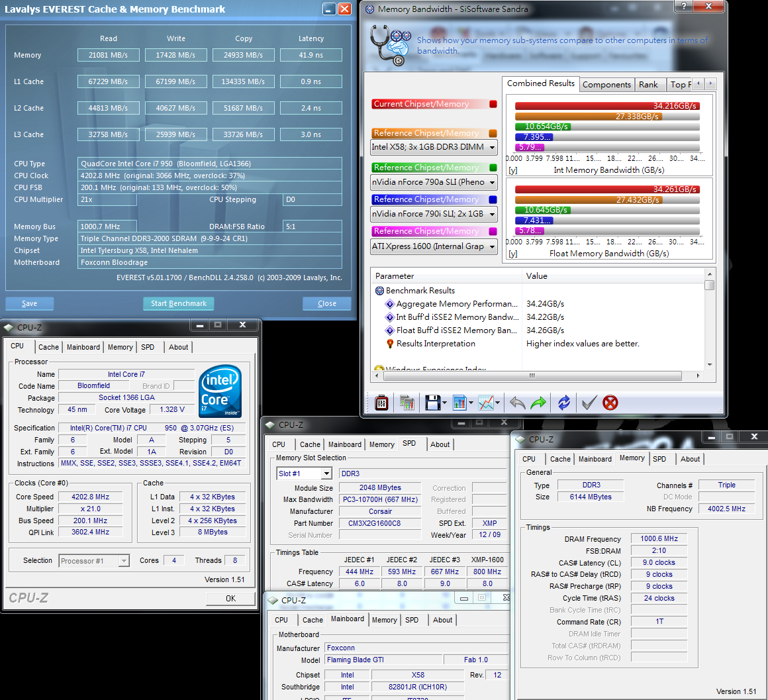The height and width of the screenshot is (700, 768).
Task: Open the nVidia nForce 790i SLI reference dropdown
Action: (492, 214)
